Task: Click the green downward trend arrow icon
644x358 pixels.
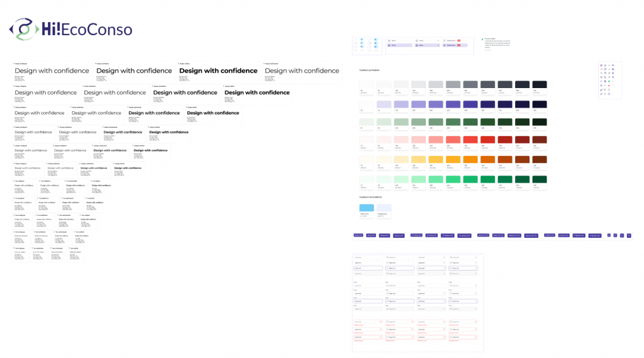Action: 601,73
